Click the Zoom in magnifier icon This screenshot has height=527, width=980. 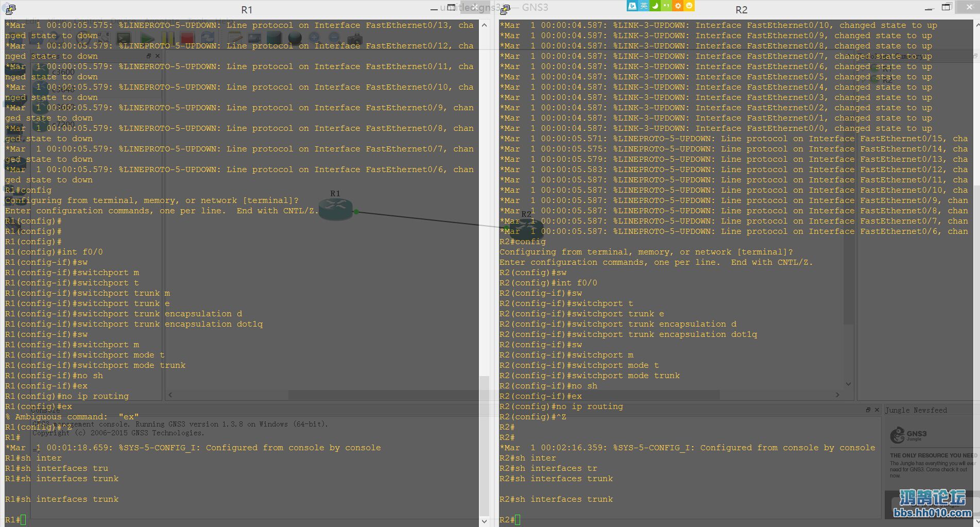point(315,38)
